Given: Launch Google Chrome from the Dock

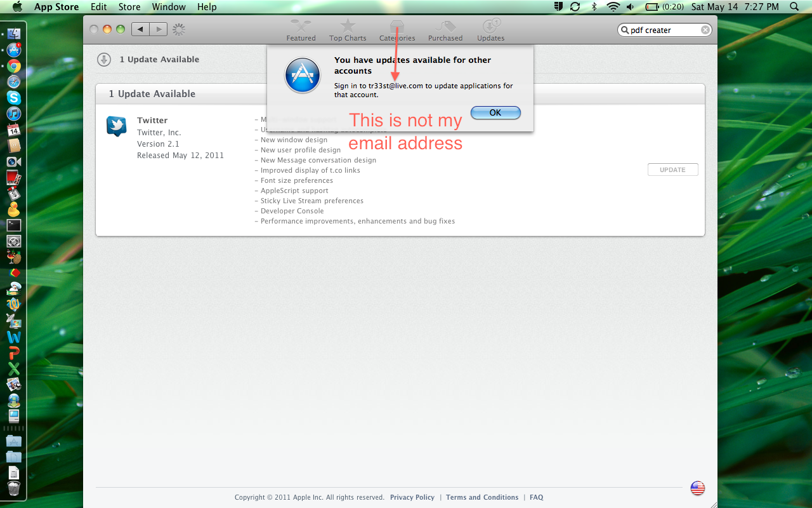Looking at the screenshot, I should 14,66.
